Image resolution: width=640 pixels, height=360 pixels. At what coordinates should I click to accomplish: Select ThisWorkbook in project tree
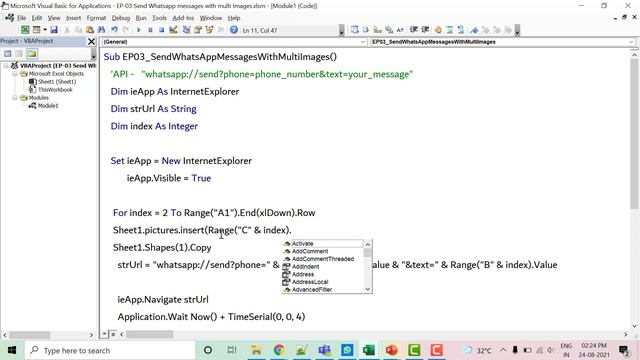pos(55,89)
